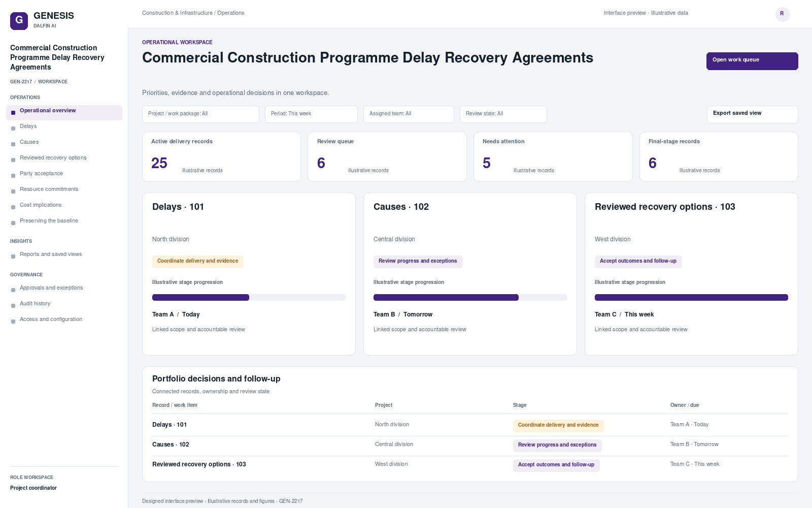Open the Review state filter
This screenshot has height=508, width=812.
click(x=503, y=114)
